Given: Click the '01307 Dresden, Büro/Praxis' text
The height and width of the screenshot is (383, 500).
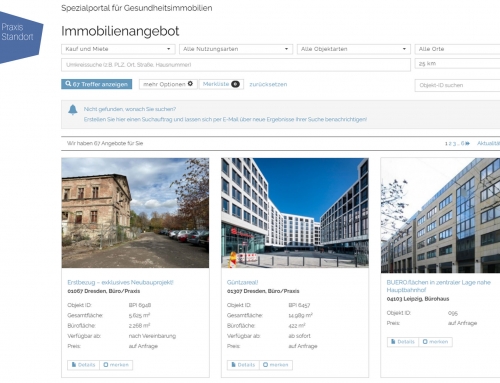Looking at the screenshot, I should coord(263,291).
